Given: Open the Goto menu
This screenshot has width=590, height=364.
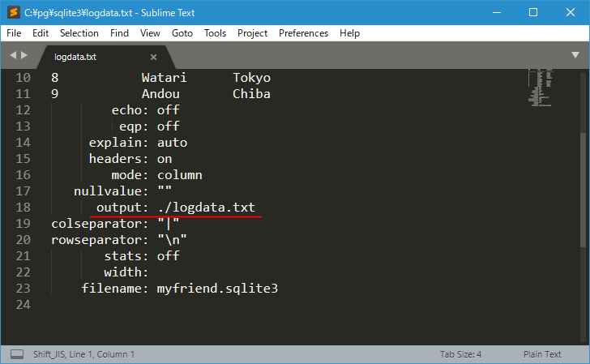Looking at the screenshot, I should point(182,33).
